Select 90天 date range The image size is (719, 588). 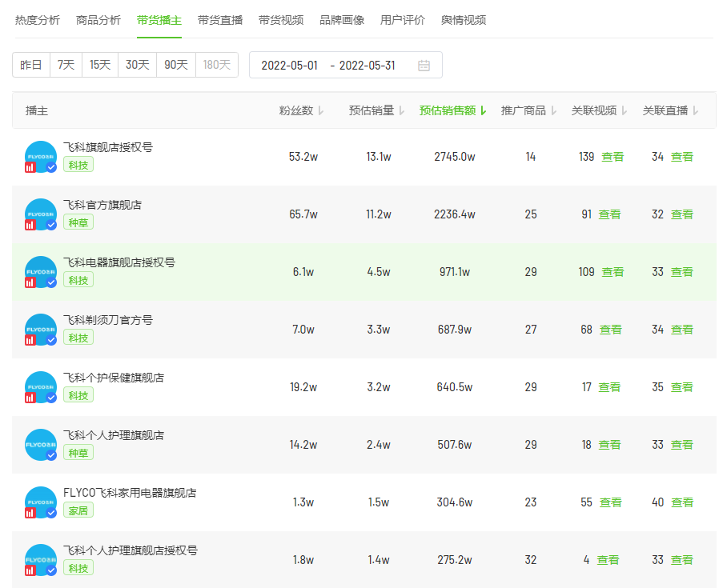click(x=176, y=65)
